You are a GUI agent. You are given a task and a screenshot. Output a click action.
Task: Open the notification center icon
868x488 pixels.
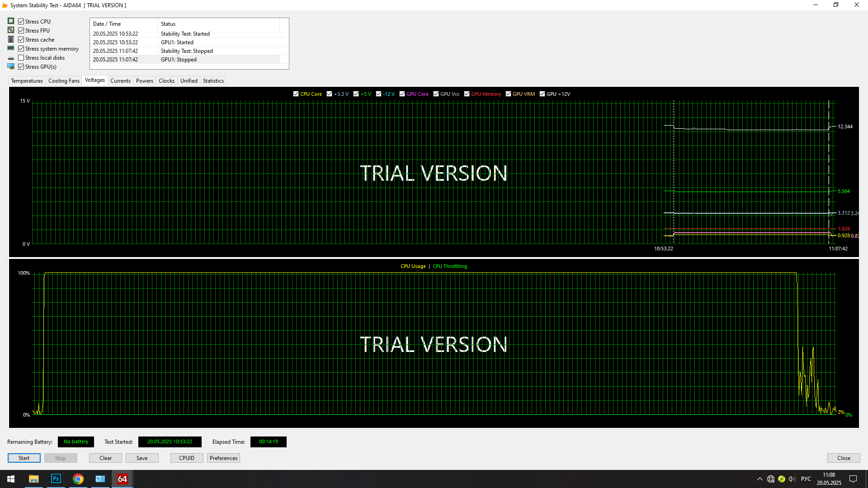(853, 479)
